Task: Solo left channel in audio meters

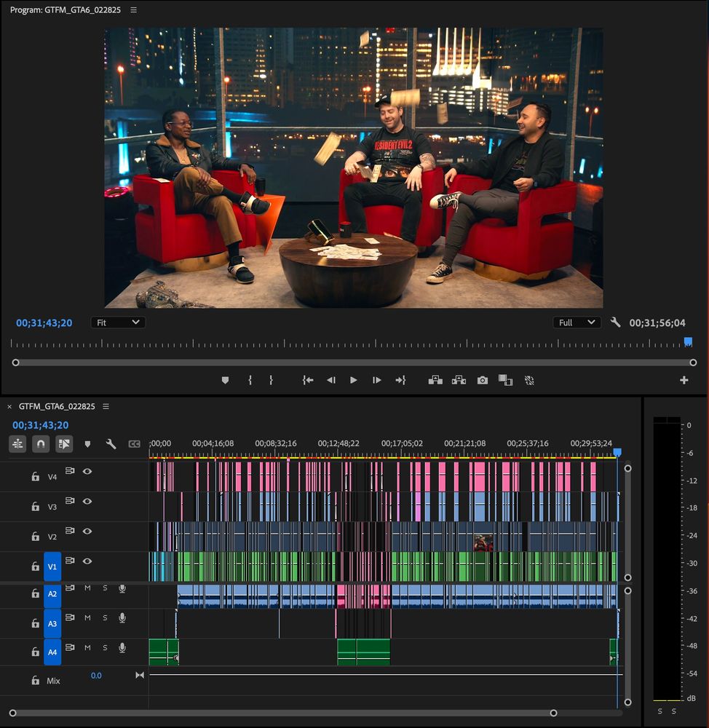Action: 660,711
